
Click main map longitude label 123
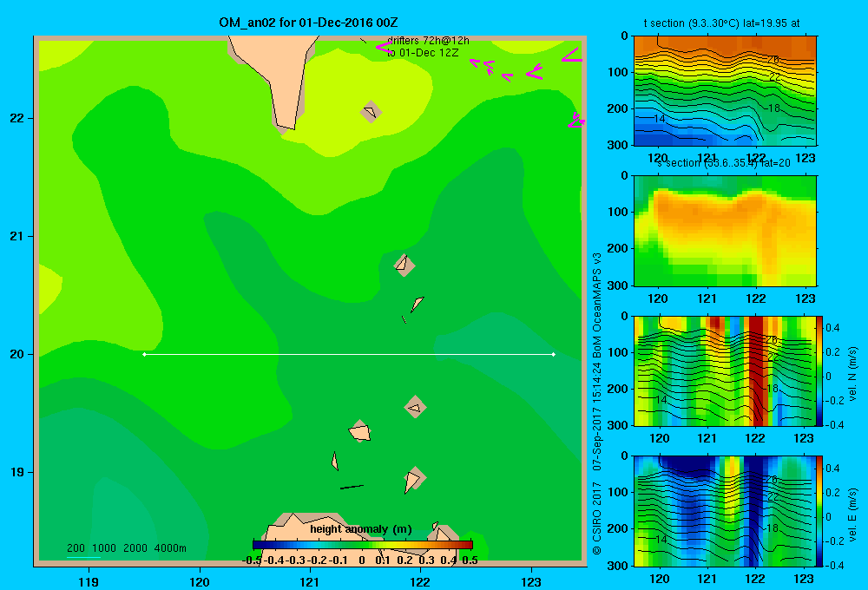pyautogui.click(x=531, y=581)
